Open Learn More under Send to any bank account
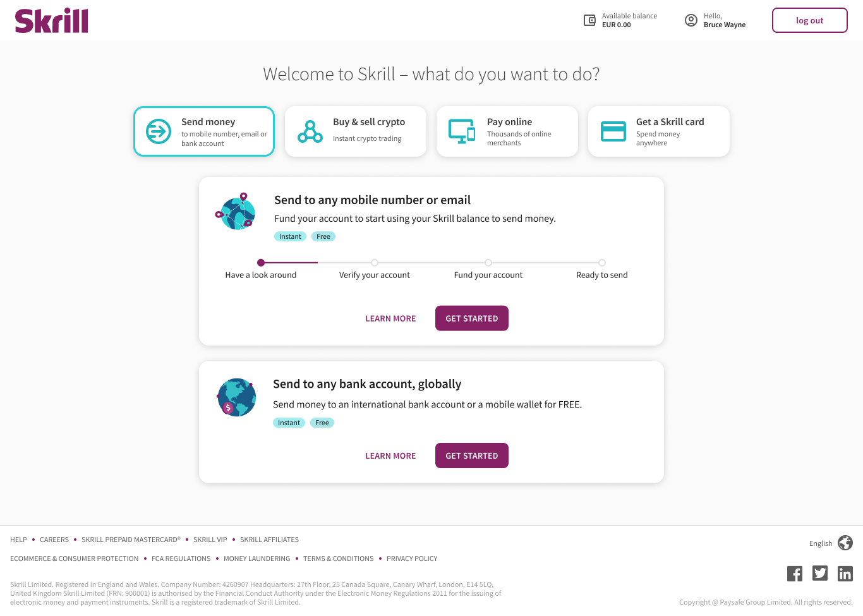The image size is (863, 616). pos(390,456)
